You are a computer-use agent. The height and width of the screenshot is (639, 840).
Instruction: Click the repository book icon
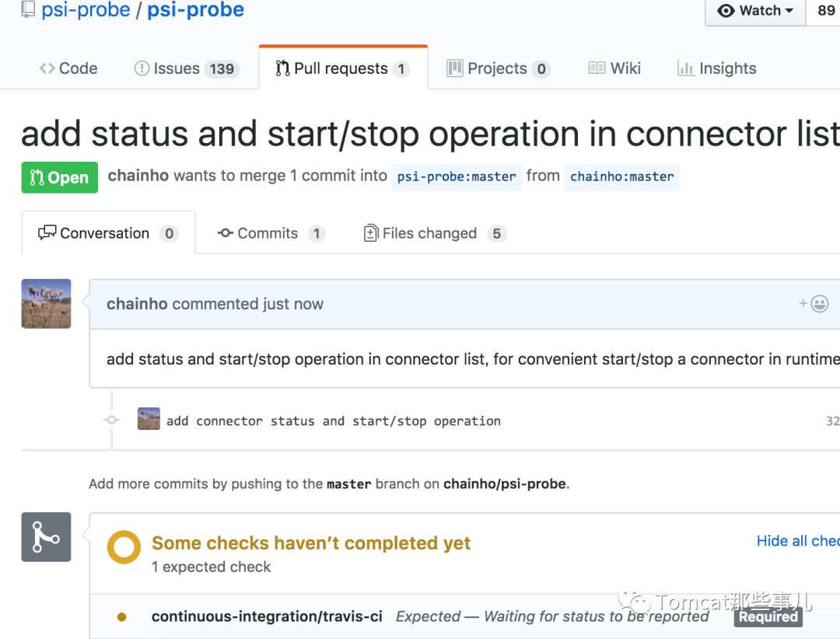point(28,9)
